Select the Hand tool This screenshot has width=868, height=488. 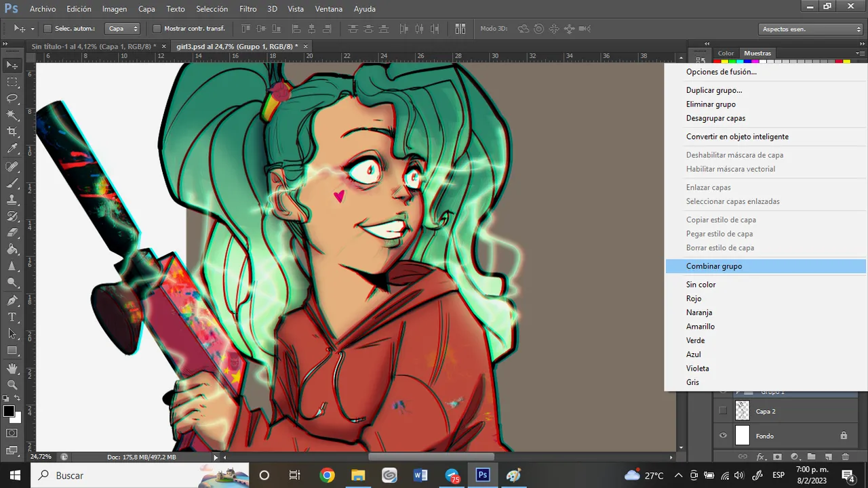point(12,369)
